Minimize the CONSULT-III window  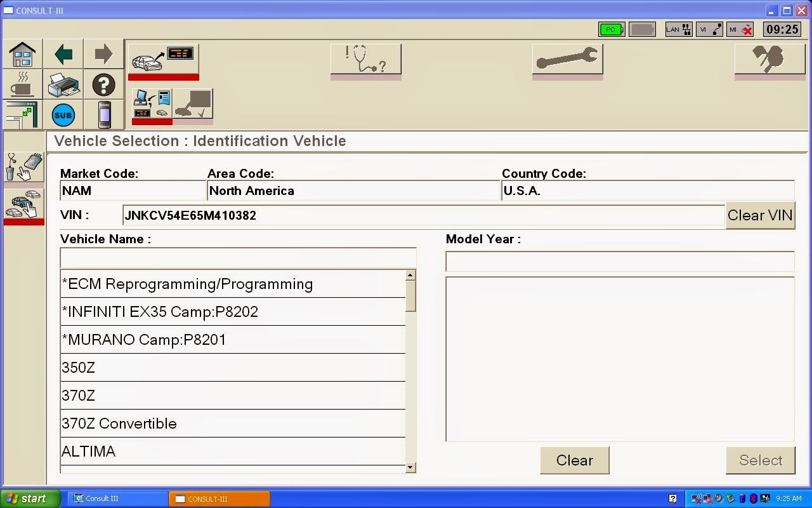(772, 10)
